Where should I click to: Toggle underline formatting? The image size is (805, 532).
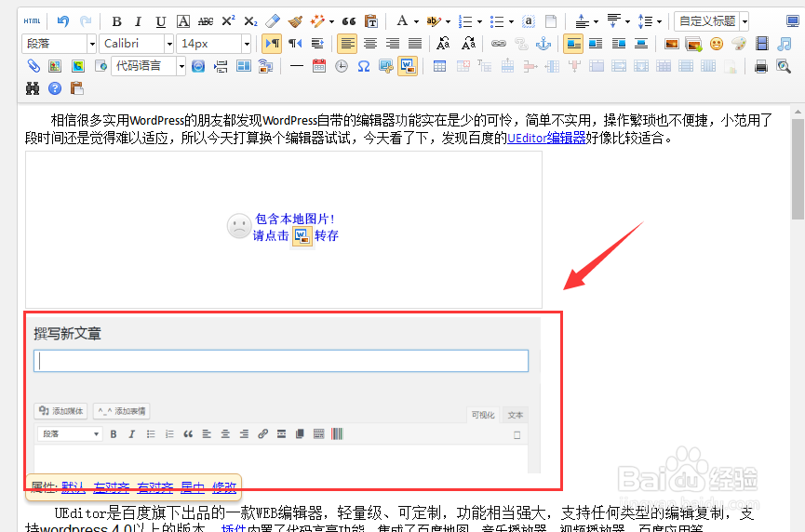(x=161, y=21)
